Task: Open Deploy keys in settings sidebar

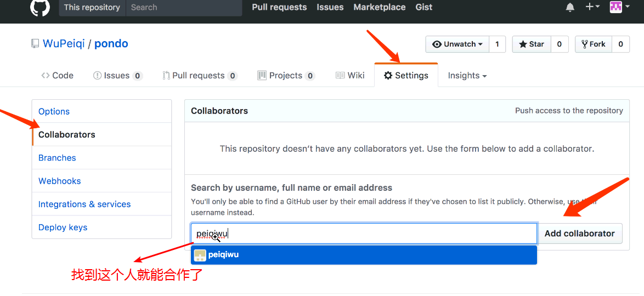Action: tap(102, 227)
